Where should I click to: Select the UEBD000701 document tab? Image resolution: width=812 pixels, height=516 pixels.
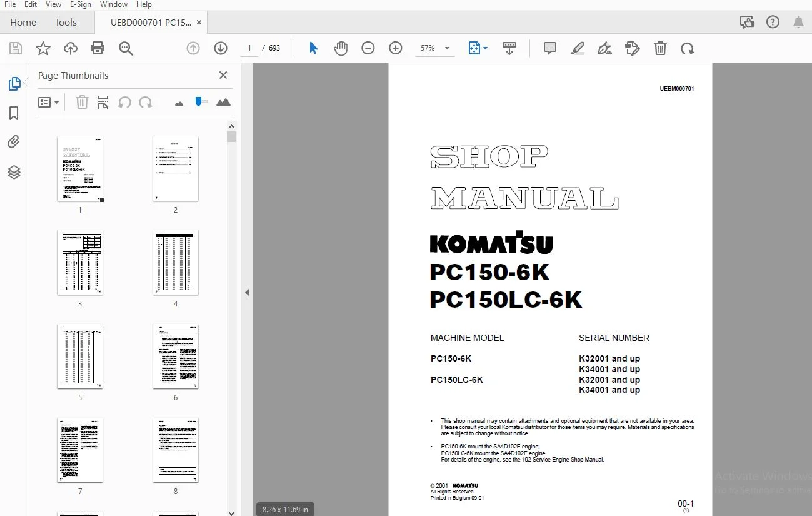151,22
